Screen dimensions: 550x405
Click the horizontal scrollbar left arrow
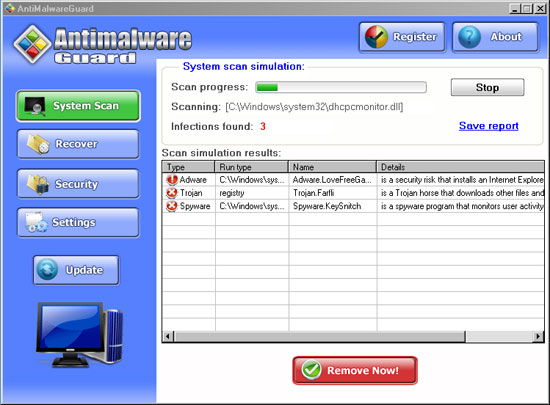(x=168, y=337)
